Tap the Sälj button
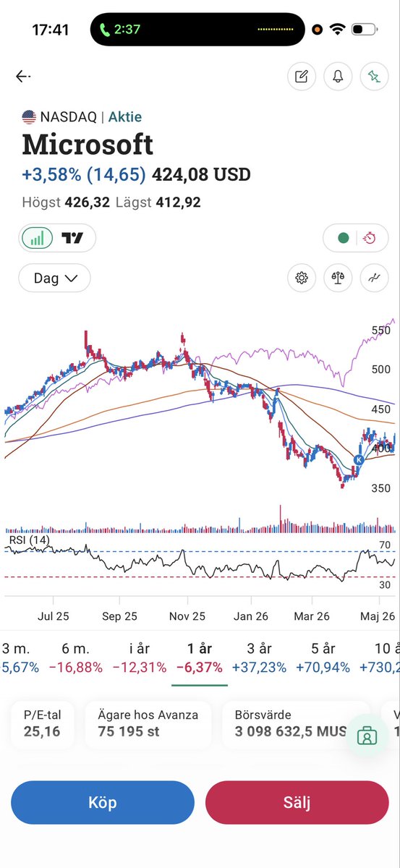The image size is (400, 868). 297,802
